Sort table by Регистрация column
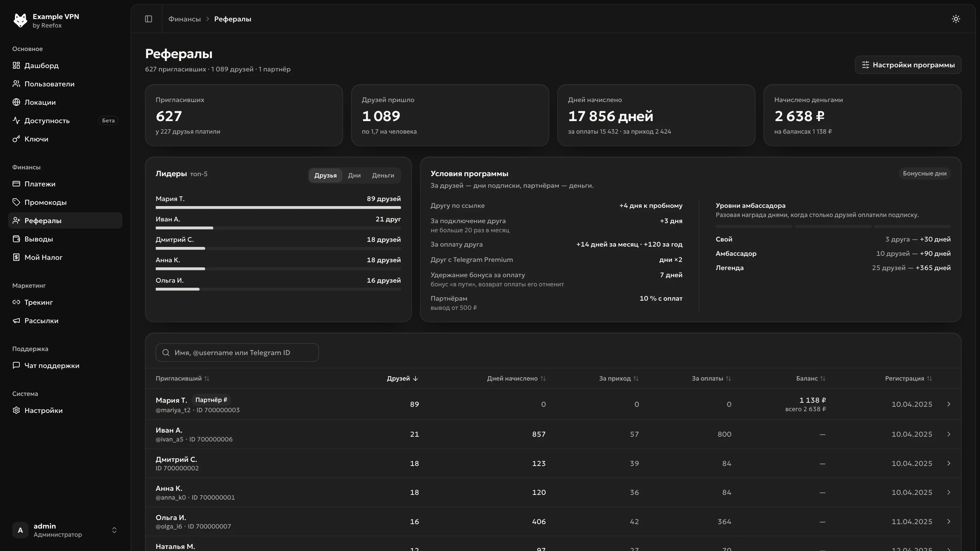The image size is (980, 551). (909, 378)
